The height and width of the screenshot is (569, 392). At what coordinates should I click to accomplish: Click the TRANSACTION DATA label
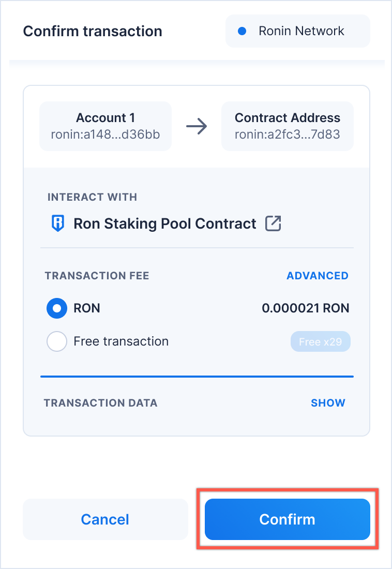coord(101,403)
